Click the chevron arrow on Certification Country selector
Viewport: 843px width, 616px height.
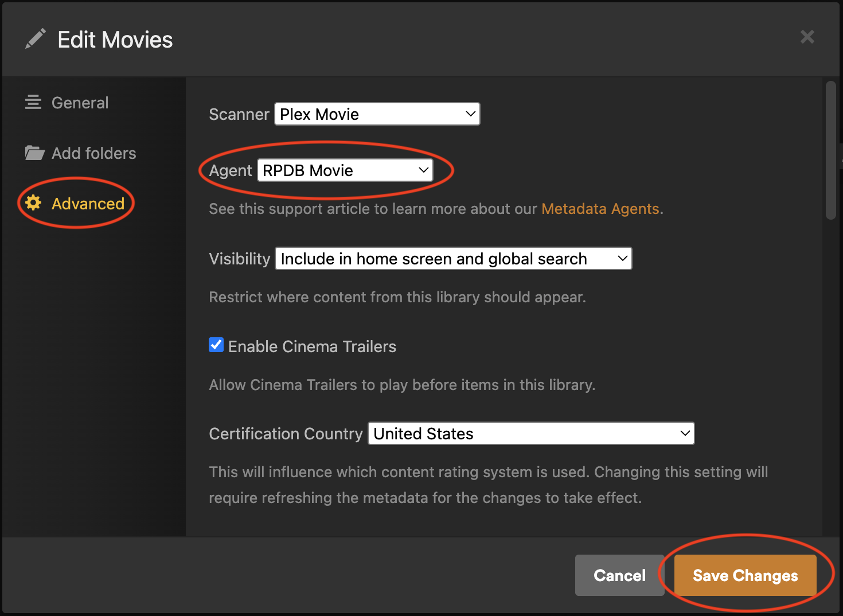pyautogui.click(x=685, y=434)
